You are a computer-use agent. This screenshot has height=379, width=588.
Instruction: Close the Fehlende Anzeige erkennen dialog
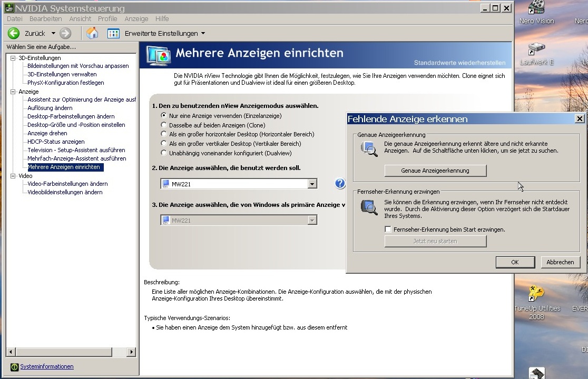pos(580,119)
